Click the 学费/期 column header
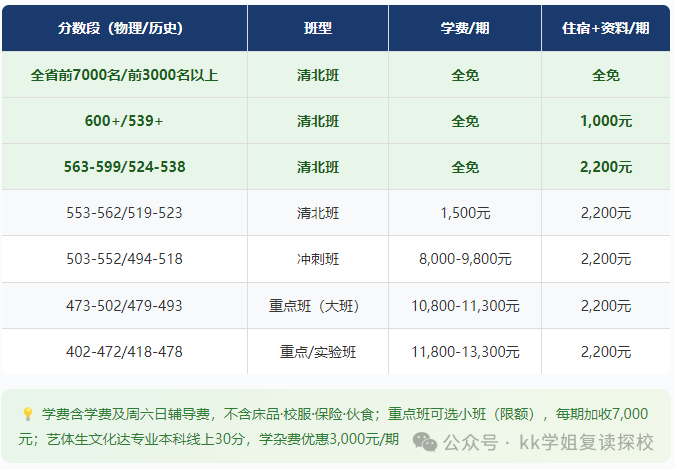 (464, 28)
